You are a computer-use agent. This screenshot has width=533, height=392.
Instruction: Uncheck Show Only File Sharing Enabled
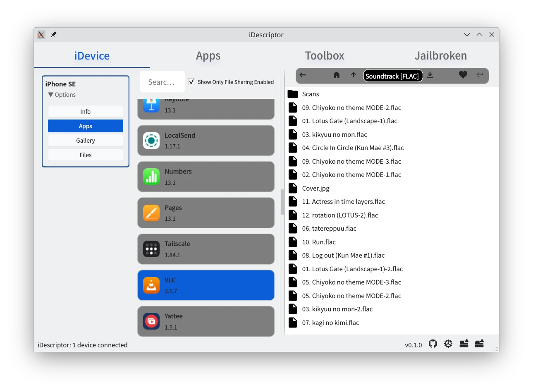pos(192,82)
